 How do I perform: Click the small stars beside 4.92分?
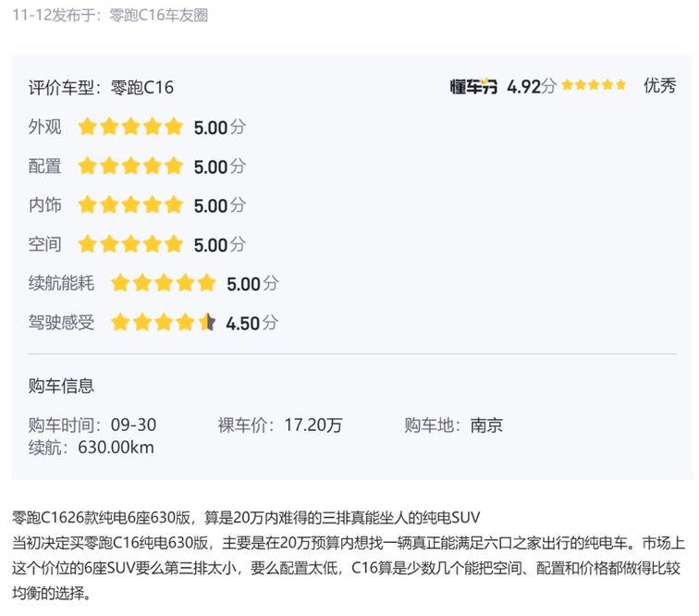593,85
